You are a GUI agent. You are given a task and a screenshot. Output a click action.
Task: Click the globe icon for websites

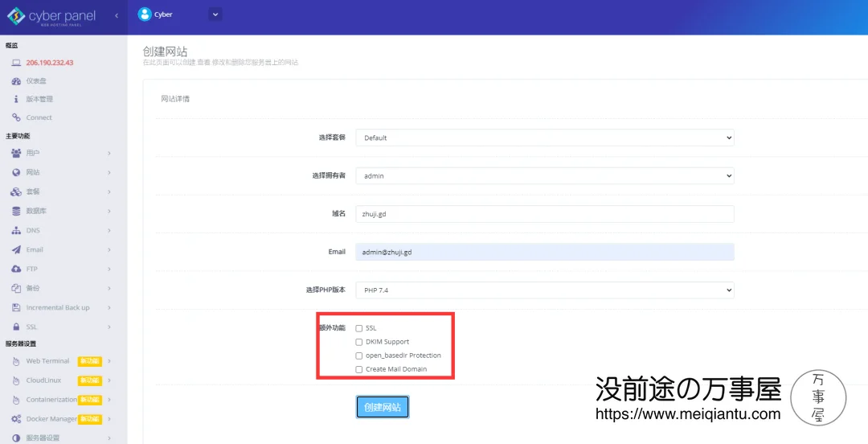16,172
